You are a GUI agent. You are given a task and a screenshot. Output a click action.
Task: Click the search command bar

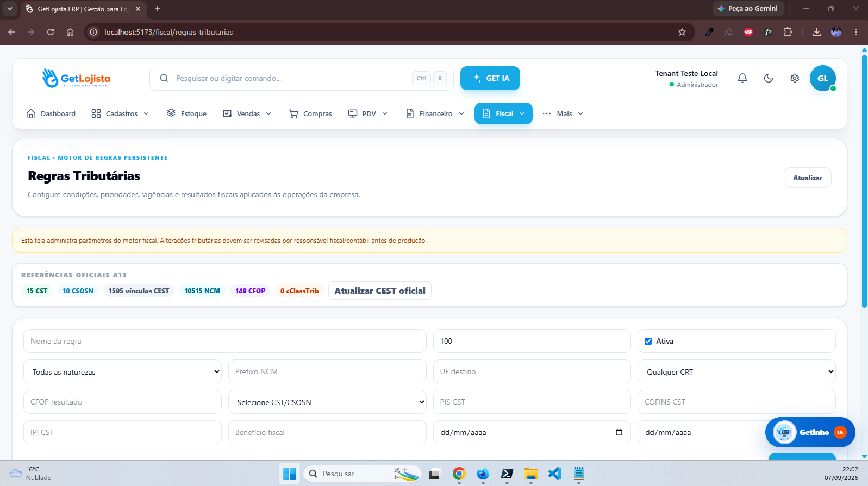tap(302, 78)
